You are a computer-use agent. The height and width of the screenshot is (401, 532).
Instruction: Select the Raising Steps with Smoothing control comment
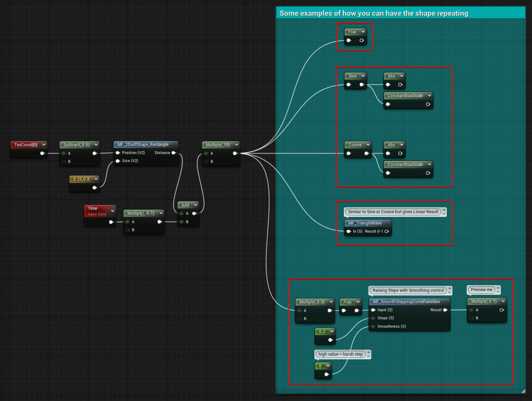[x=409, y=290]
